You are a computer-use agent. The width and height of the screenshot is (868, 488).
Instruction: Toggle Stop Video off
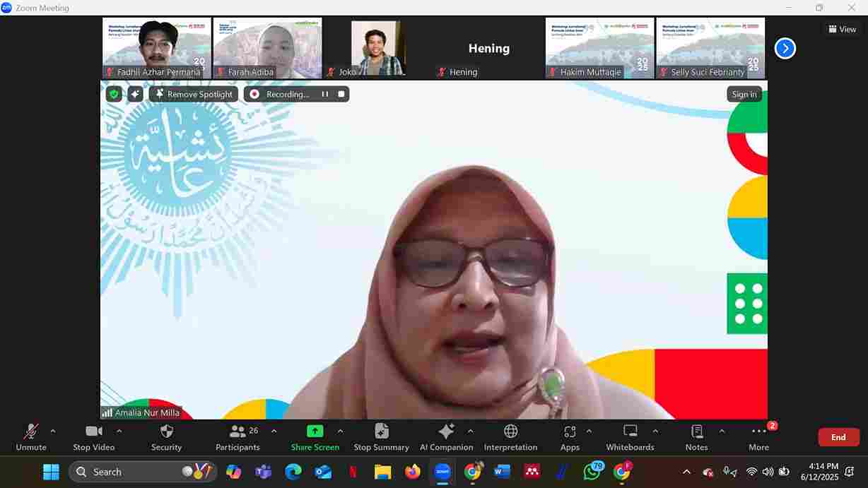93,436
